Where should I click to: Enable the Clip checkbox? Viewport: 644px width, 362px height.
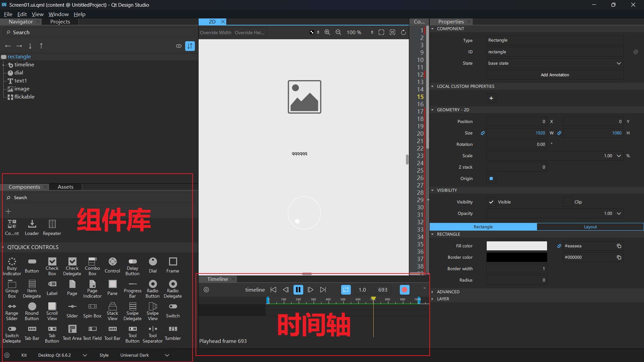(567, 202)
